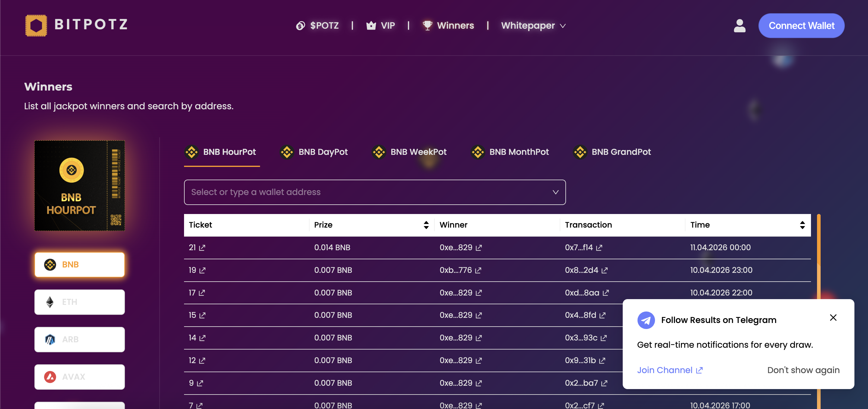Image resolution: width=868 pixels, height=409 pixels.
Task: Select the BNB network in the sidebar
Action: (80, 264)
